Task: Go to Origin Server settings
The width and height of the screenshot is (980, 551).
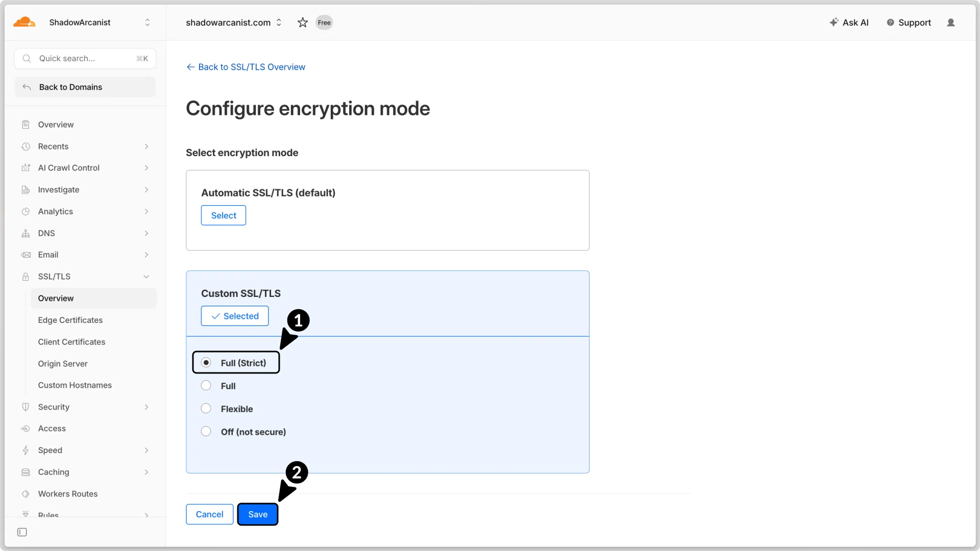Action: (63, 364)
